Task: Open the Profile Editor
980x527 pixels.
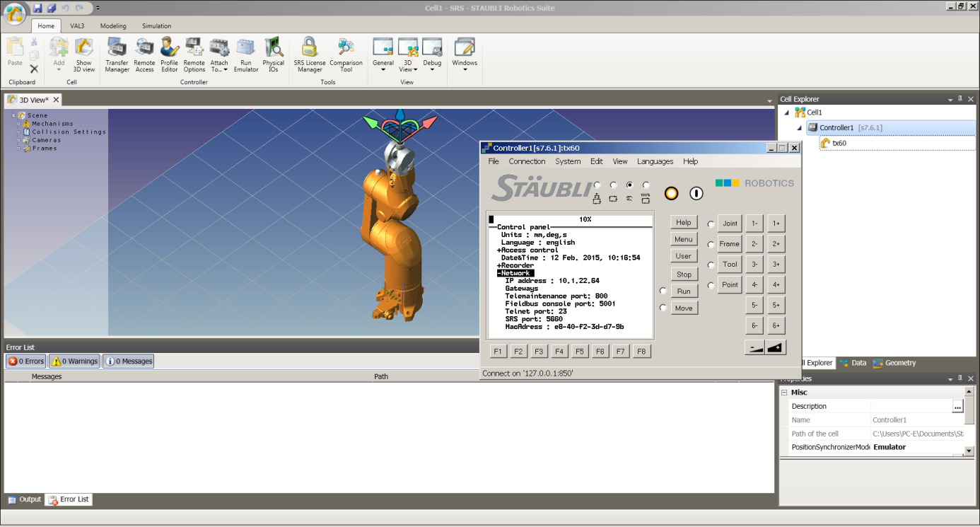Action: pyautogui.click(x=170, y=55)
